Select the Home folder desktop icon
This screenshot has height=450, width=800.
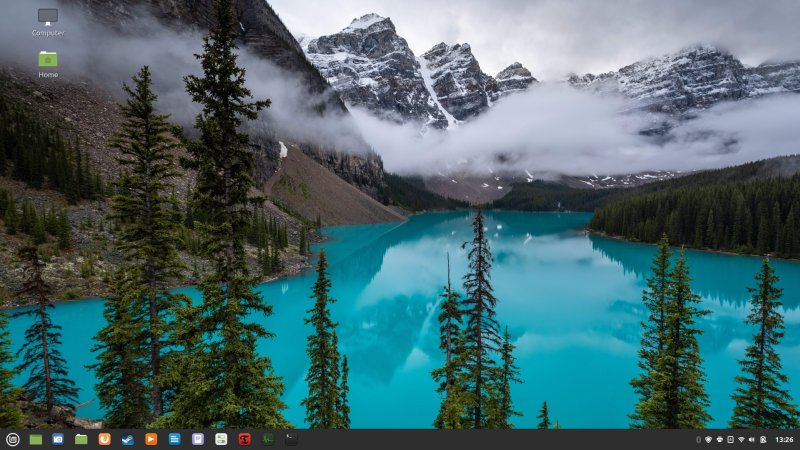pos(48,64)
